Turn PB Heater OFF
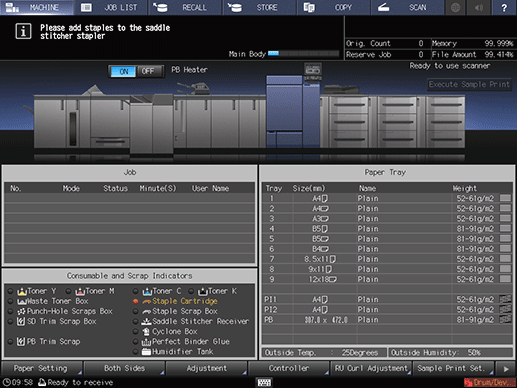517x388 pixels. pos(149,71)
